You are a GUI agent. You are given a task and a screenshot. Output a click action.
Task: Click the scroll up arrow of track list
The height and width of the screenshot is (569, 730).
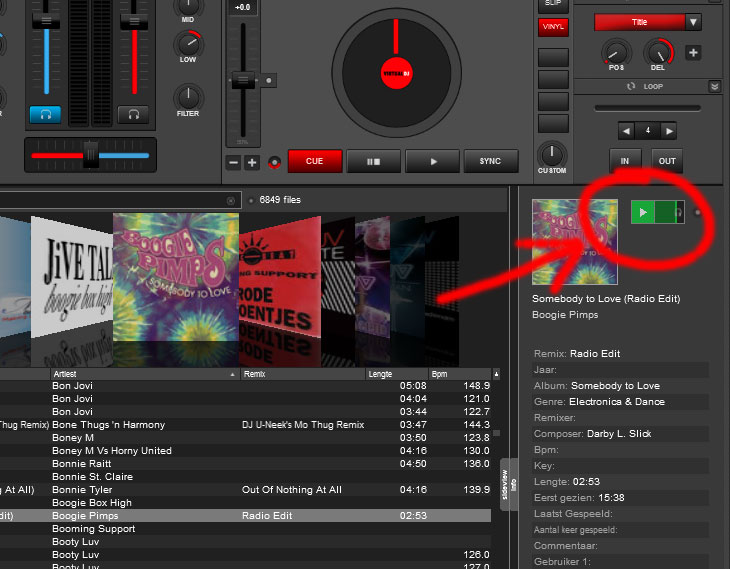496,374
